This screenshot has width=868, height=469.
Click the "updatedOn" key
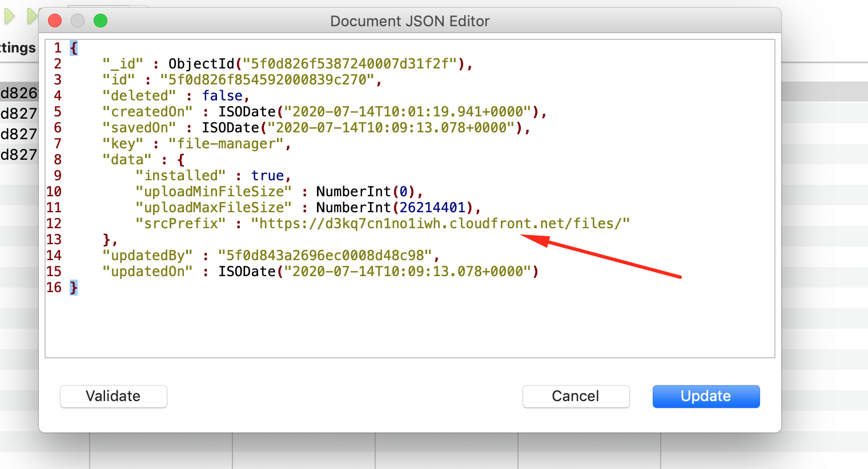(x=147, y=272)
